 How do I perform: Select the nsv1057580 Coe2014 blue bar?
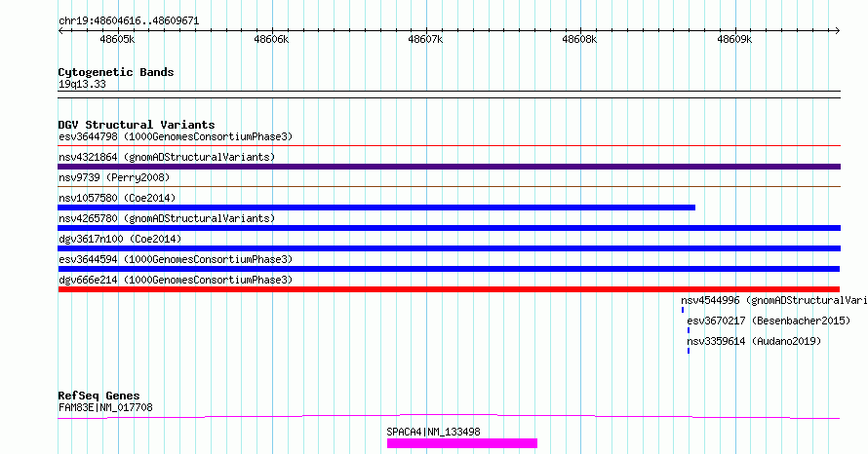point(376,208)
